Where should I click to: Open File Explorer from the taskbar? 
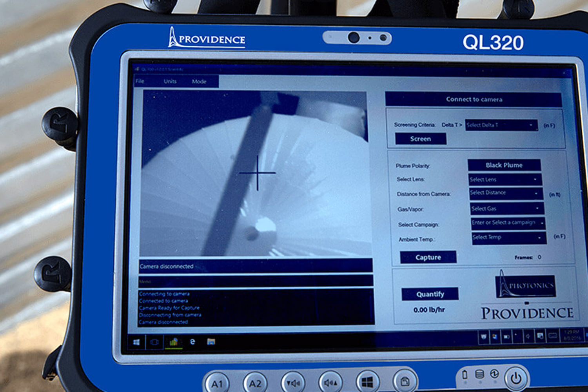pyautogui.click(x=211, y=342)
